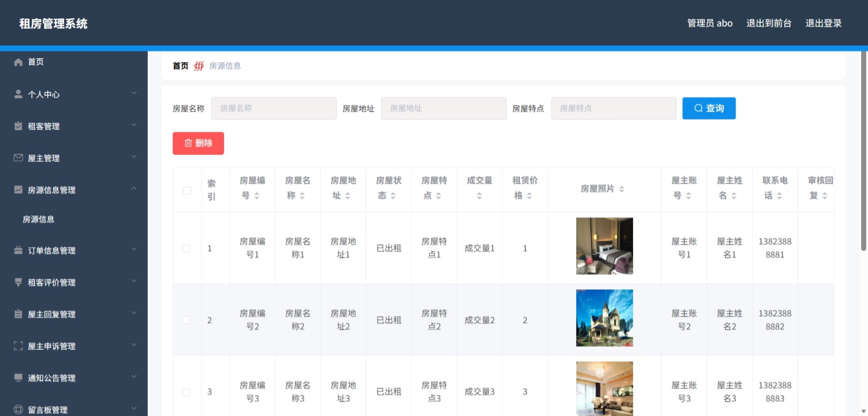This screenshot has height=416, width=868.
Task: Click 管理员 abo in the header
Action: pyautogui.click(x=710, y=23)
